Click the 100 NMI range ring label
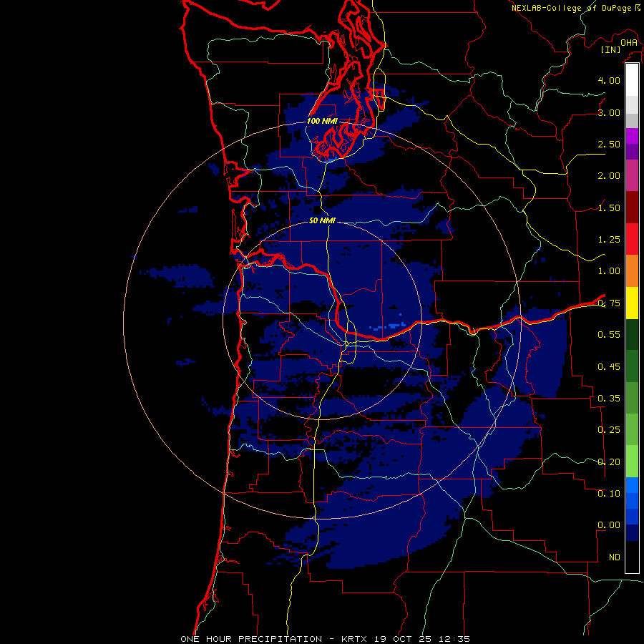This screenshot has height=644, width=644. (x=323, y=121)
